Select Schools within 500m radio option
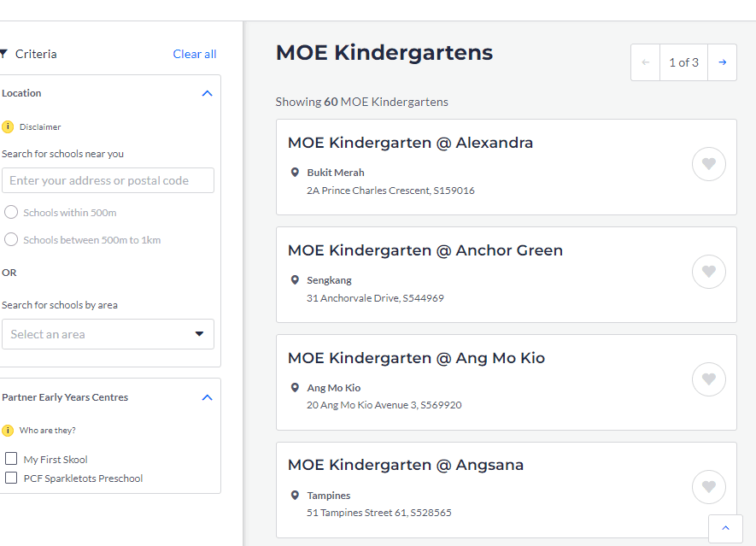 11,212
